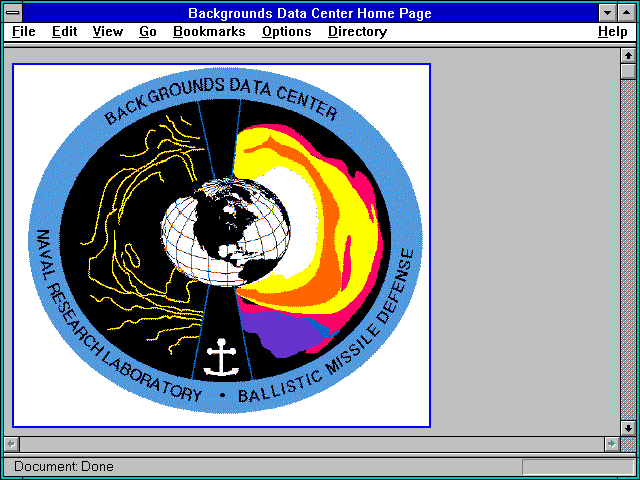640x480 pixels.
Task: Open the Edit menu
Action: pyautogui.click(x=64, y=31)
